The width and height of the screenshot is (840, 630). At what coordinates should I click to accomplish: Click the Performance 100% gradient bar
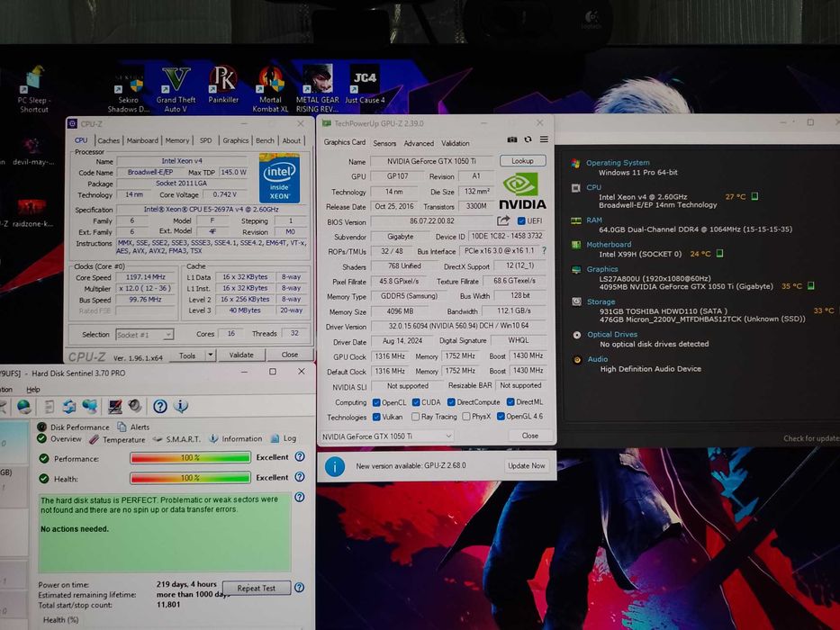click(190, 457)
